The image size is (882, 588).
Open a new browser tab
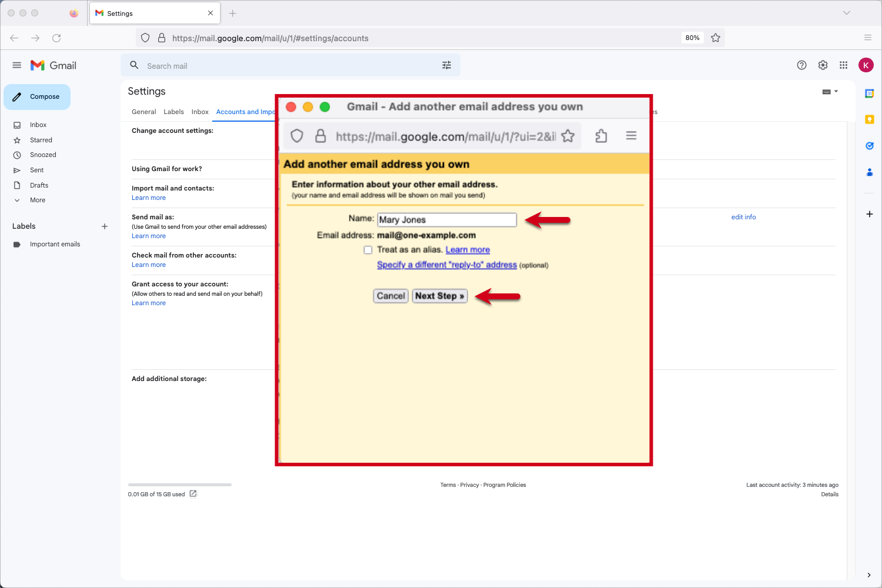[x=233, y=13]
